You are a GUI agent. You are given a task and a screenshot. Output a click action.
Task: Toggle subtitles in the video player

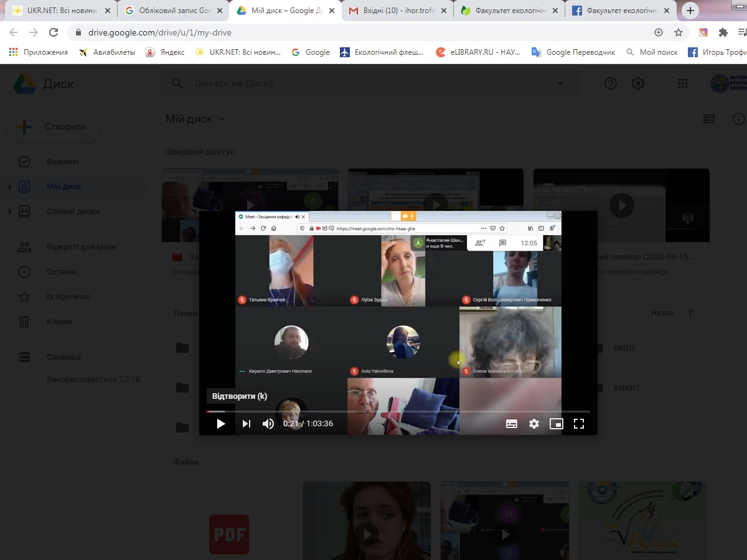coord(512,424)
